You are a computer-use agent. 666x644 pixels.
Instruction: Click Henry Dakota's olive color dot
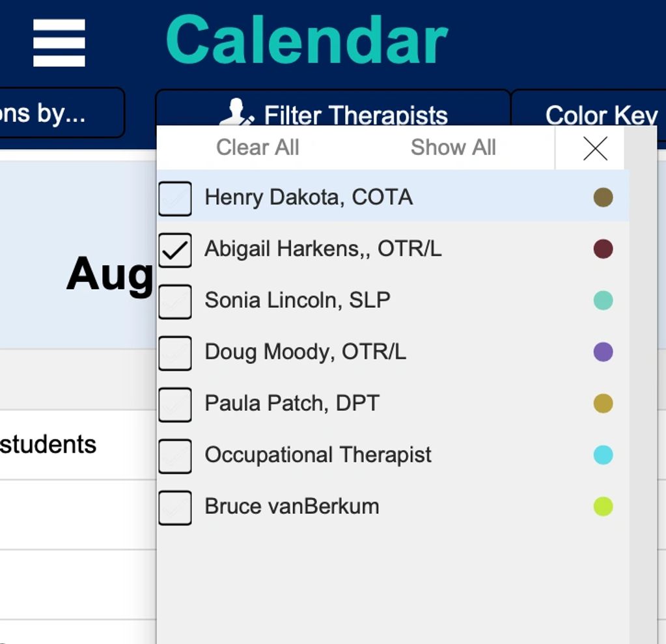[x=603, y=197]
